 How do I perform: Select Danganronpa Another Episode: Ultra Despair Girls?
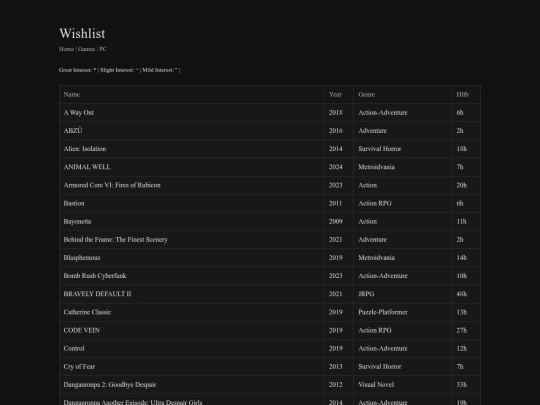[x=133, y=402]
